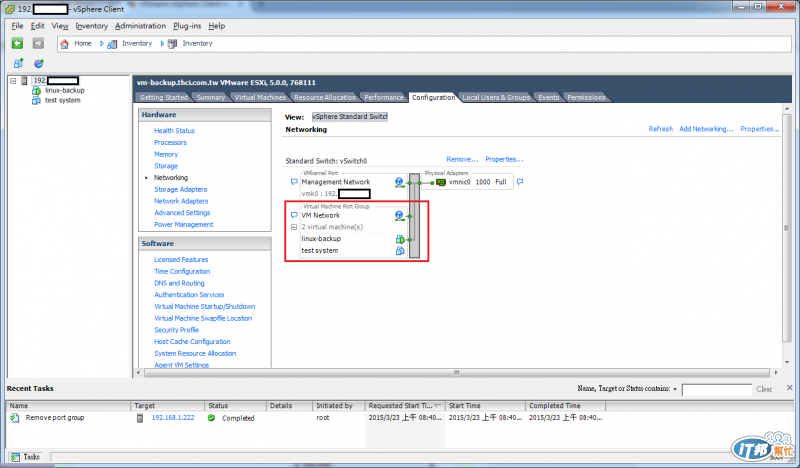This screenshot has width=800, height=468.
Task: Switch to the Events tab
Action: click(x=548, y=97)
